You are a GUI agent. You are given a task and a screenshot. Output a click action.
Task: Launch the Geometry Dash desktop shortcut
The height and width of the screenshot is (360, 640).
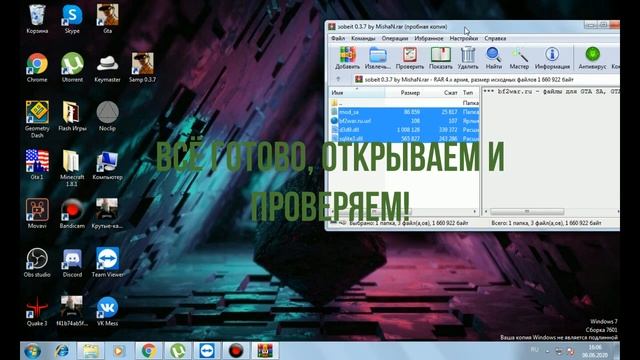[37, 119]
